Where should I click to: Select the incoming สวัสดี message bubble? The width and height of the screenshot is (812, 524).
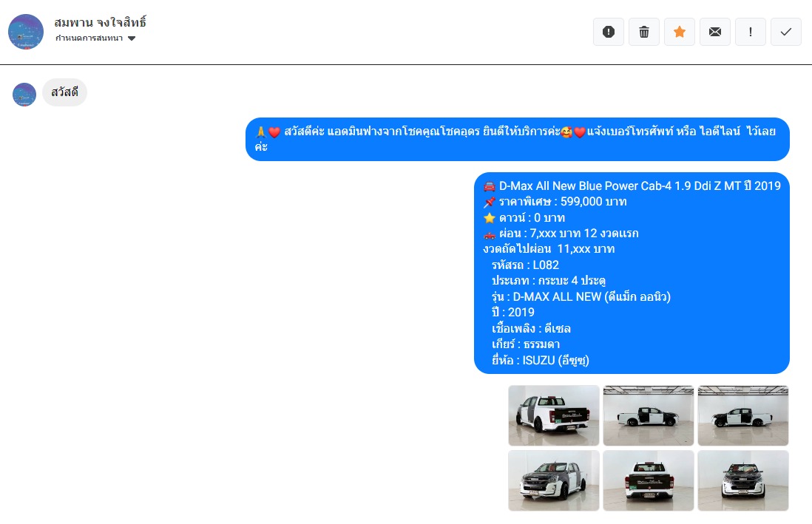pyautogui.click(x=65, y=92)
